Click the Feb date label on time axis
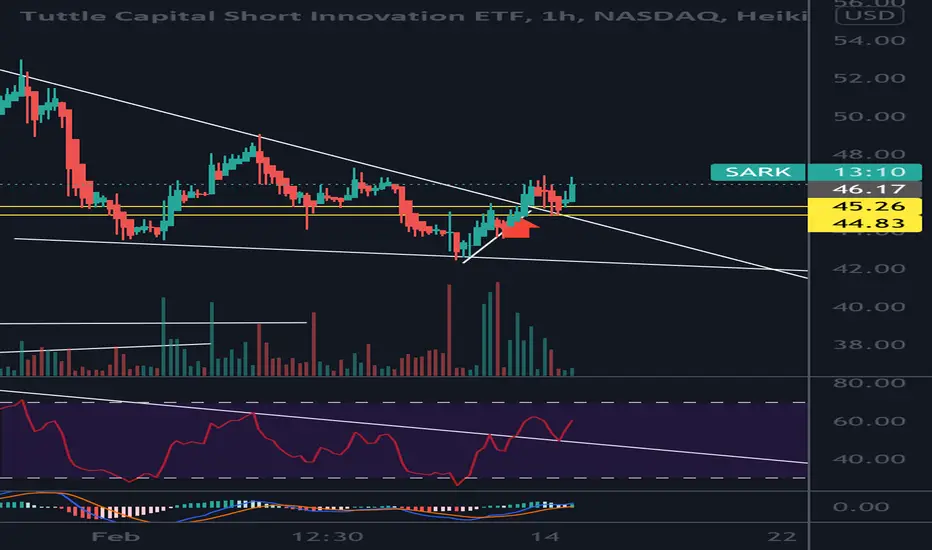 pos(116,536)
